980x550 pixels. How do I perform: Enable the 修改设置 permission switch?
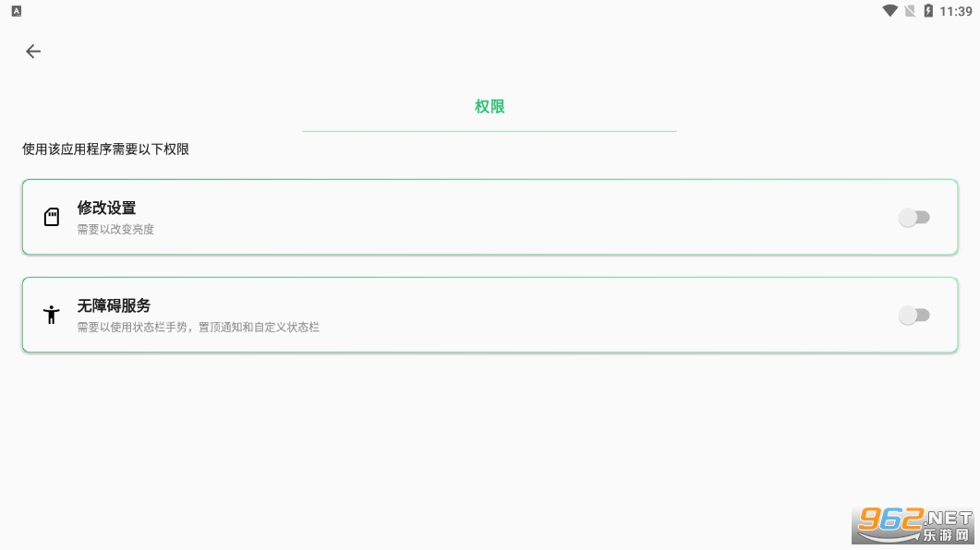[914, 217]
